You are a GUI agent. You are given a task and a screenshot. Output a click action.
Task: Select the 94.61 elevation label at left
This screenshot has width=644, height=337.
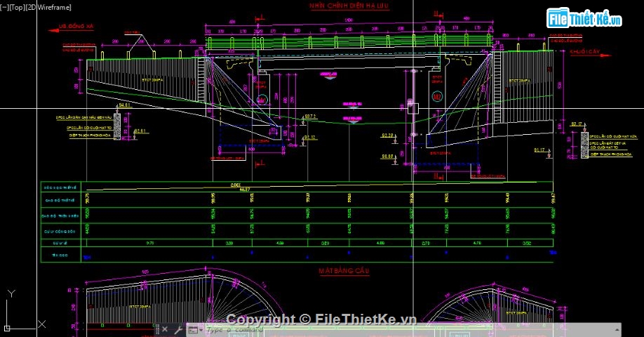(x=123, y=105)
